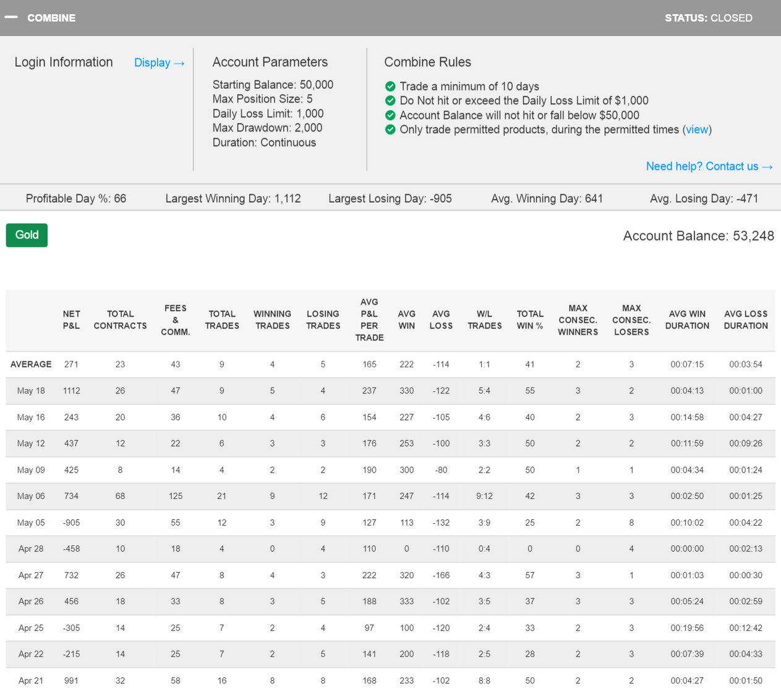781x700 pixels.
Task: Click green check beside minimum 10 days rule
Action: pyautogui.click(x=390, y=86)
